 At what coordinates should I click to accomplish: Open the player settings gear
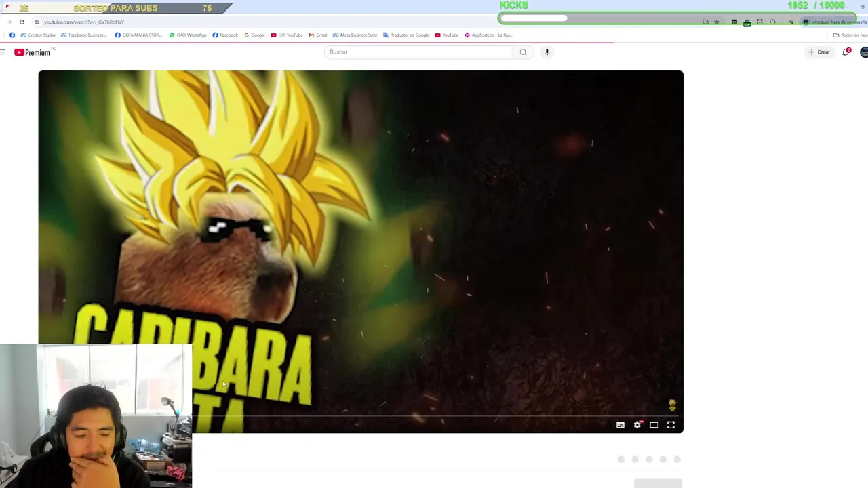tap(637, 425)
